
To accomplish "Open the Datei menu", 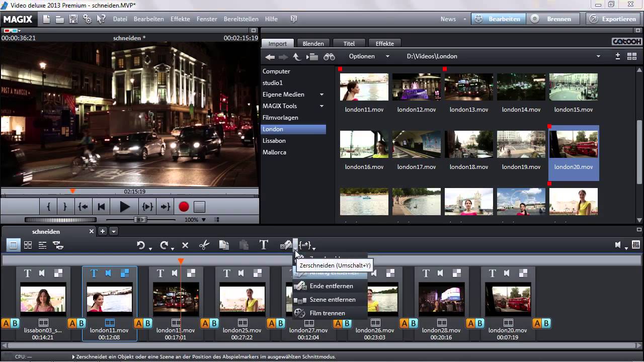I will 120,19.
